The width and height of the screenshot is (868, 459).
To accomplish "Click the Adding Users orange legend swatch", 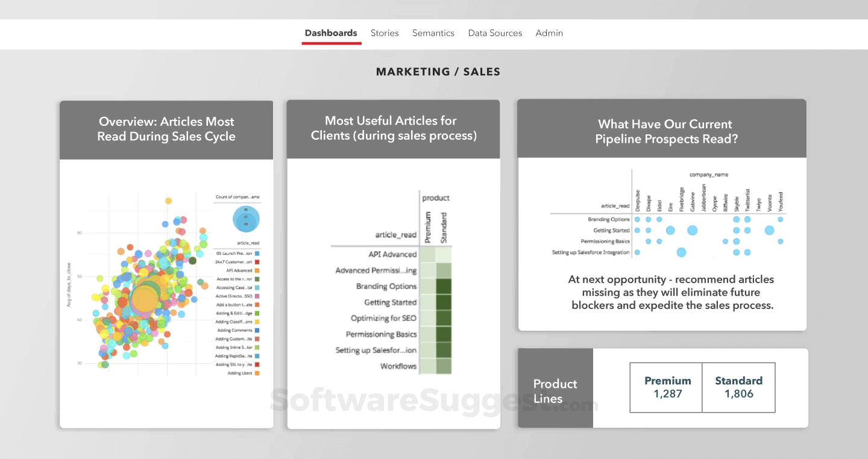I will (257, 373).
